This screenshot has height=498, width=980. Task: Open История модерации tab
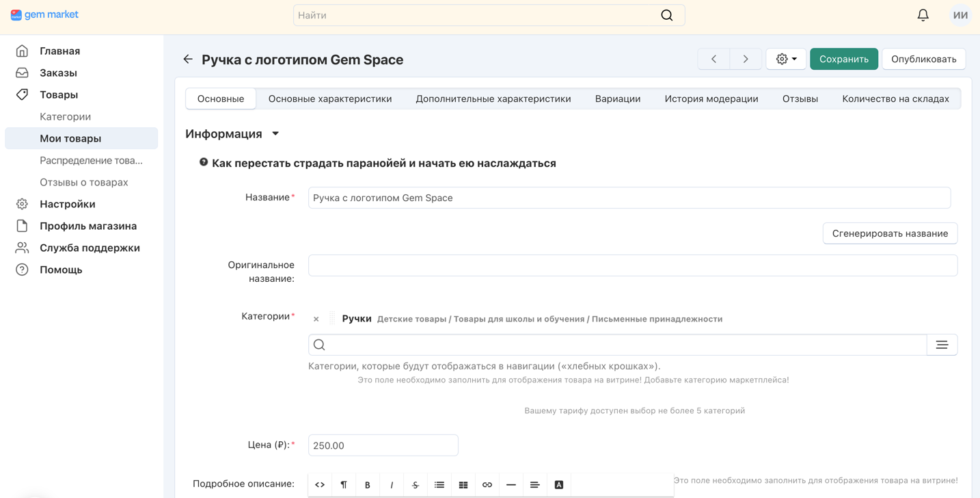(x=711, y=99)
